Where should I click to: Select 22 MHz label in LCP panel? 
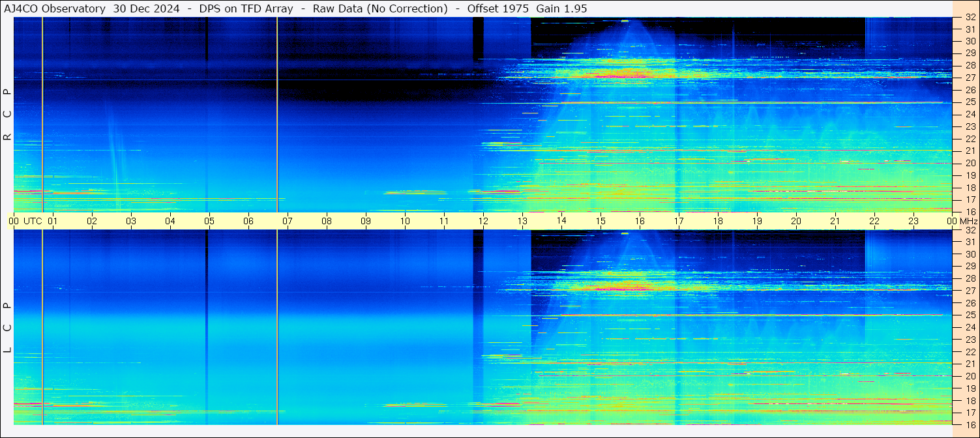970,352
